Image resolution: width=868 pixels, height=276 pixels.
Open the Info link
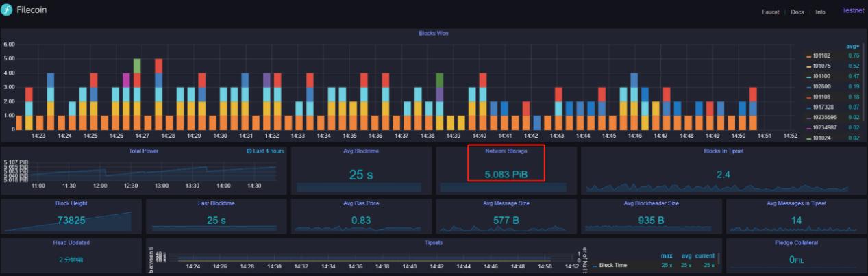[x=820, y=12]
